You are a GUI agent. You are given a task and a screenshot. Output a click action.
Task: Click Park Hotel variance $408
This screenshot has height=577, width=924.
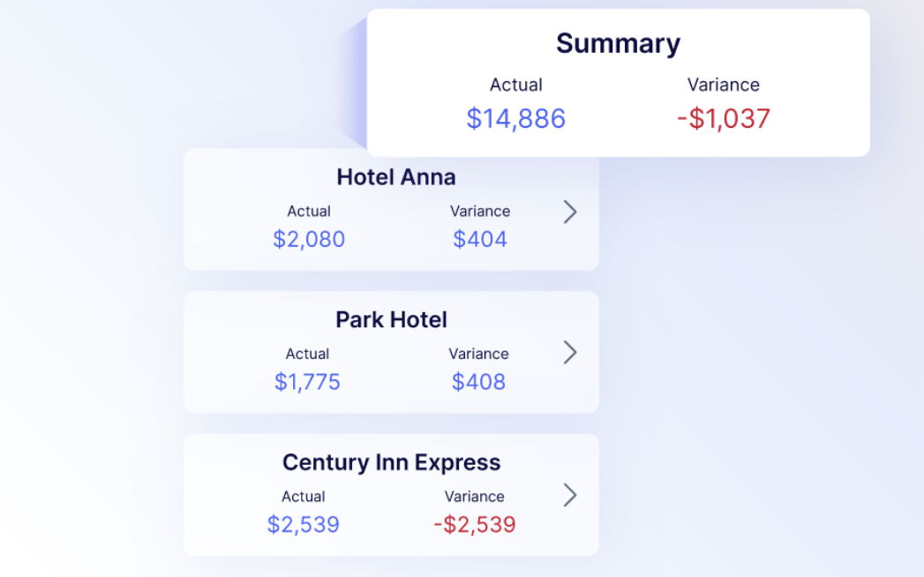(478, 382)
